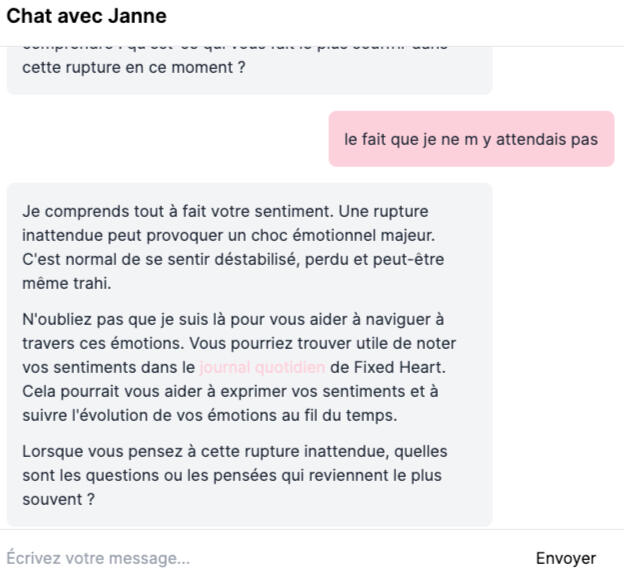Click the earlier message ending "cette rupture en ce moment ?"
Image resolution: width=624 pixels, height=574 pixels.
[x=134, y=69]
